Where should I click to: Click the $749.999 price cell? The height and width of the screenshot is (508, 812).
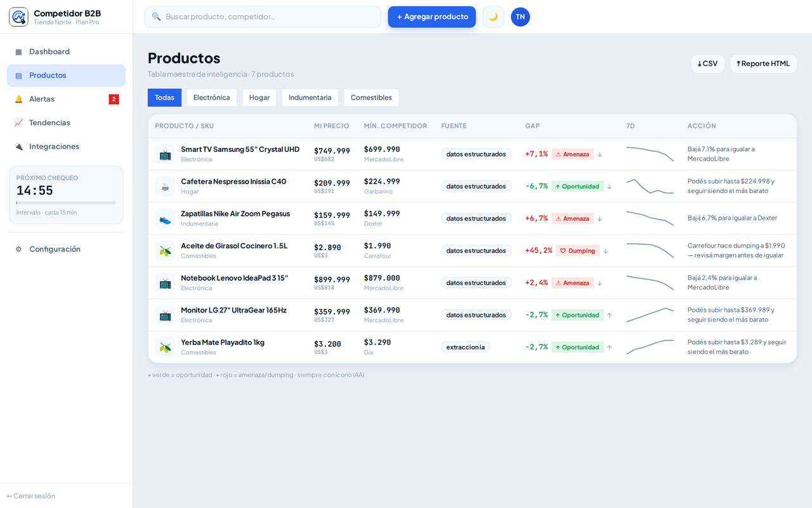[332, 150]
